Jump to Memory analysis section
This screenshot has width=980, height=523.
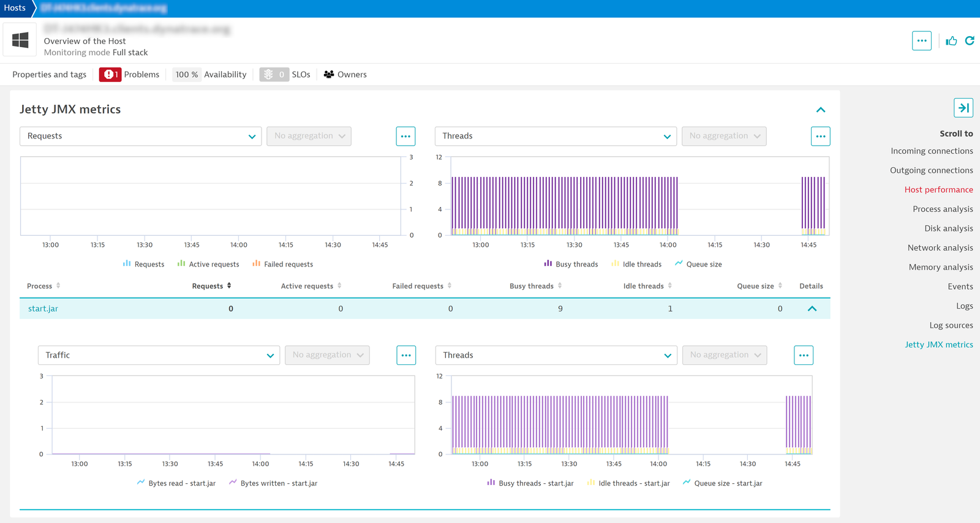click(x=941, y=267)
